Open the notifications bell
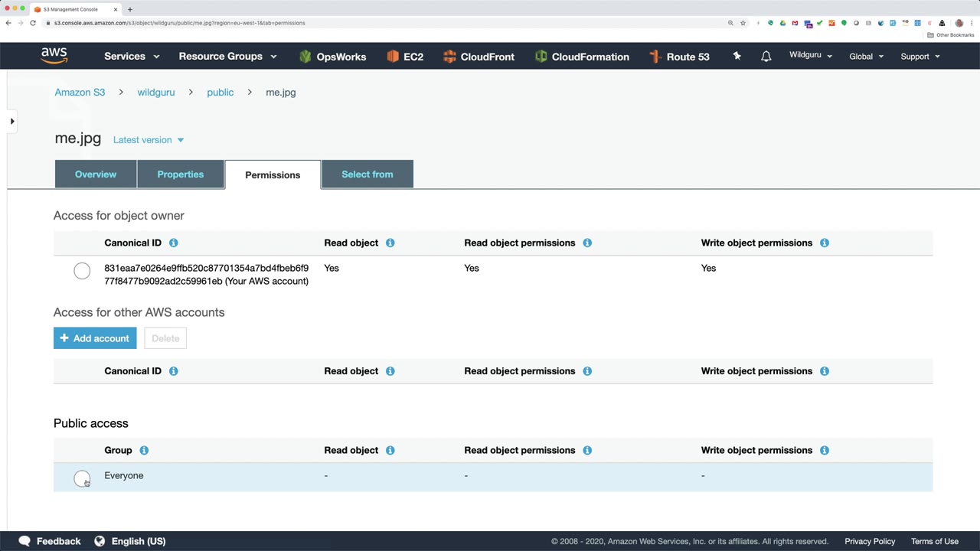 [766, 57]
